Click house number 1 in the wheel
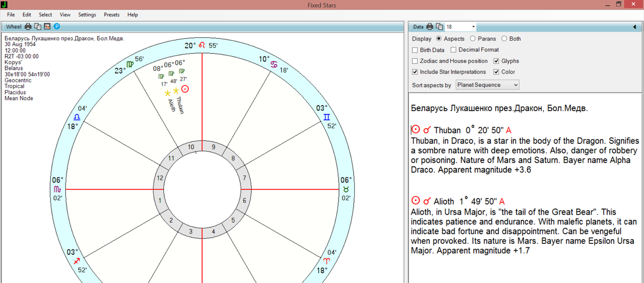Viewport: 644px width, 283px height. tap(160, 201)
